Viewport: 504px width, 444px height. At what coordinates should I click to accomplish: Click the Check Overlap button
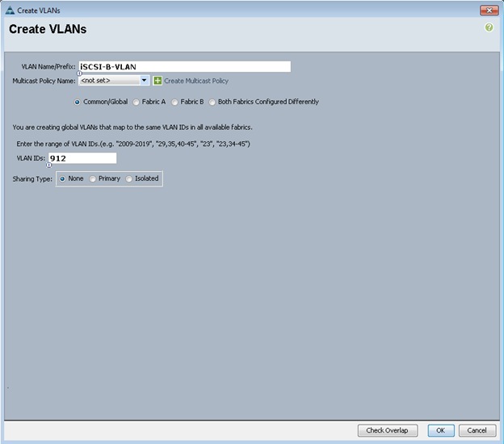tap(388, 430)
